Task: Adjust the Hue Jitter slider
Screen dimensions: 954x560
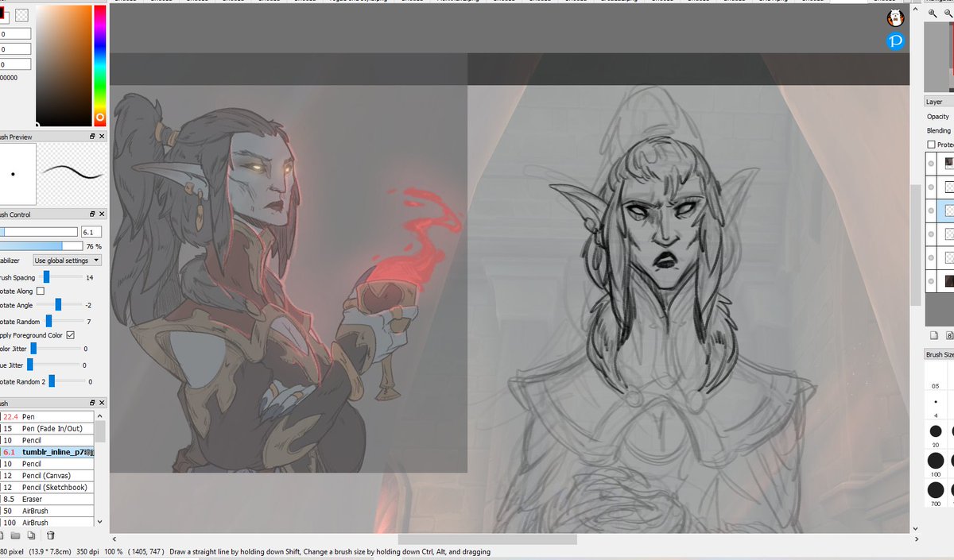Action: 31,364
